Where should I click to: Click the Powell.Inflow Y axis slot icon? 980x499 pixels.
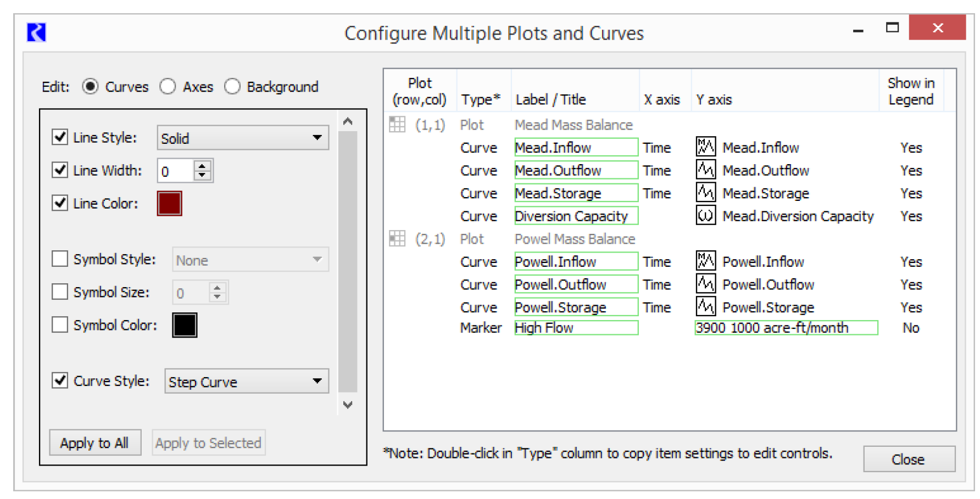tap(705, 261)
